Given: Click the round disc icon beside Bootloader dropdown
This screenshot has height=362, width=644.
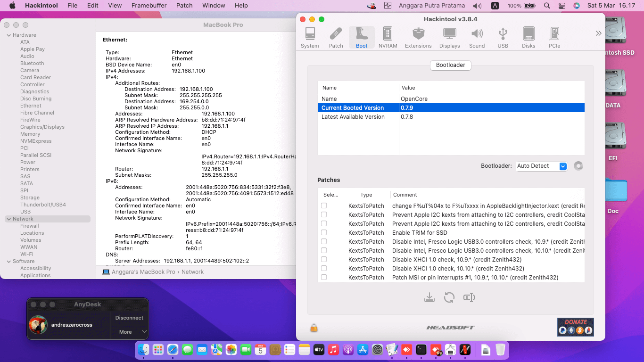Looking at the screenshot, I should point(578,166).
